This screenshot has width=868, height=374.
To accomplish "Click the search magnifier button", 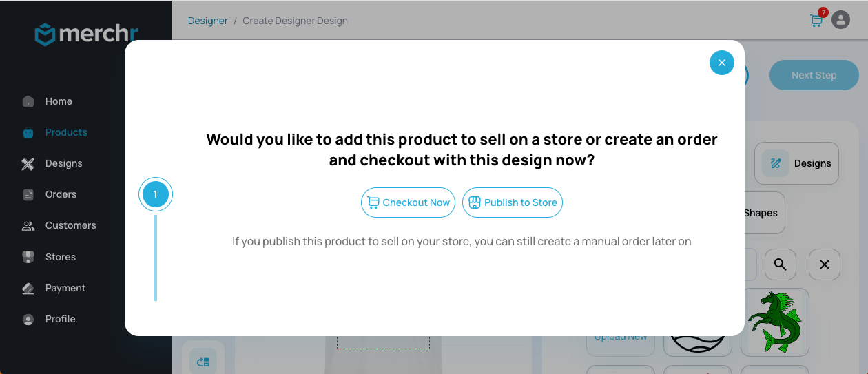I will [780, 264].
